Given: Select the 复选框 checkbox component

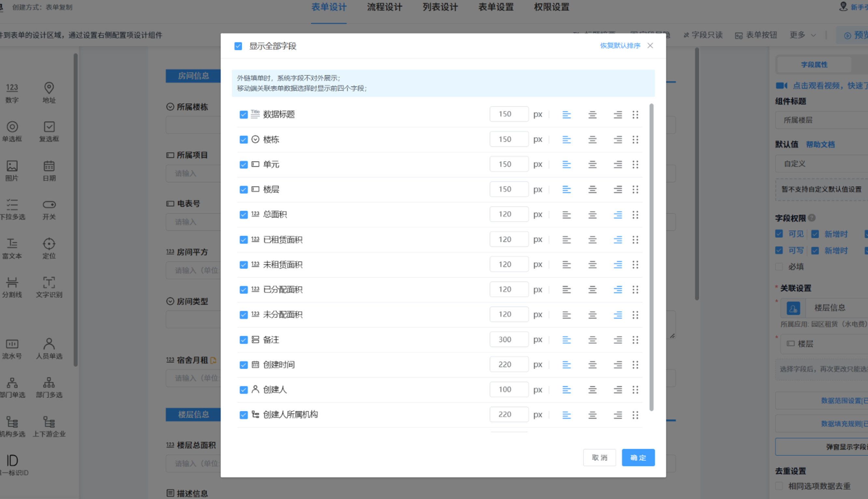Looking at the screenshot, I should (x=49, y=132).
